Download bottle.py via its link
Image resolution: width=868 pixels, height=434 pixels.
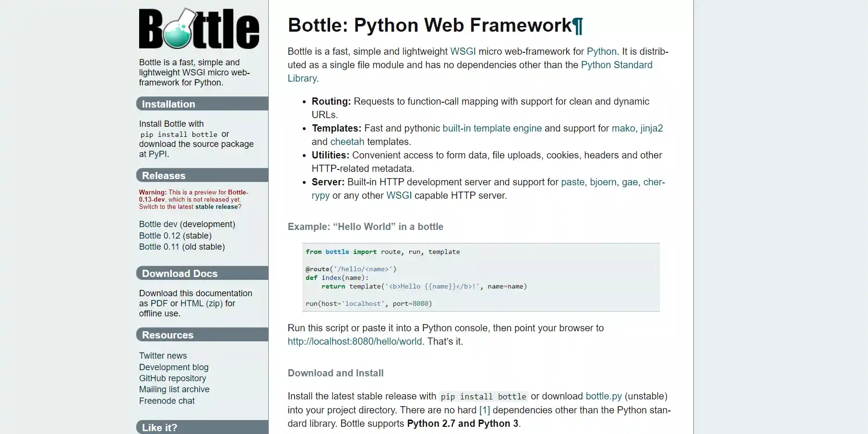pos(604,396)
